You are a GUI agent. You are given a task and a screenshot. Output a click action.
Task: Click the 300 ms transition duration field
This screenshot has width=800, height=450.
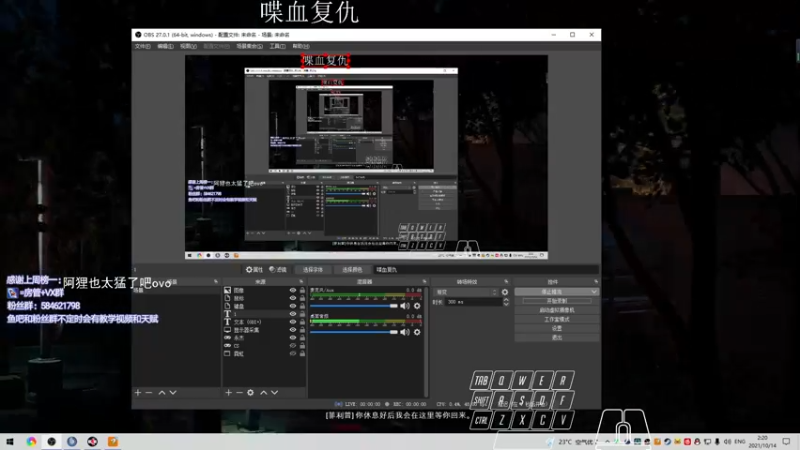pos(473,302)
